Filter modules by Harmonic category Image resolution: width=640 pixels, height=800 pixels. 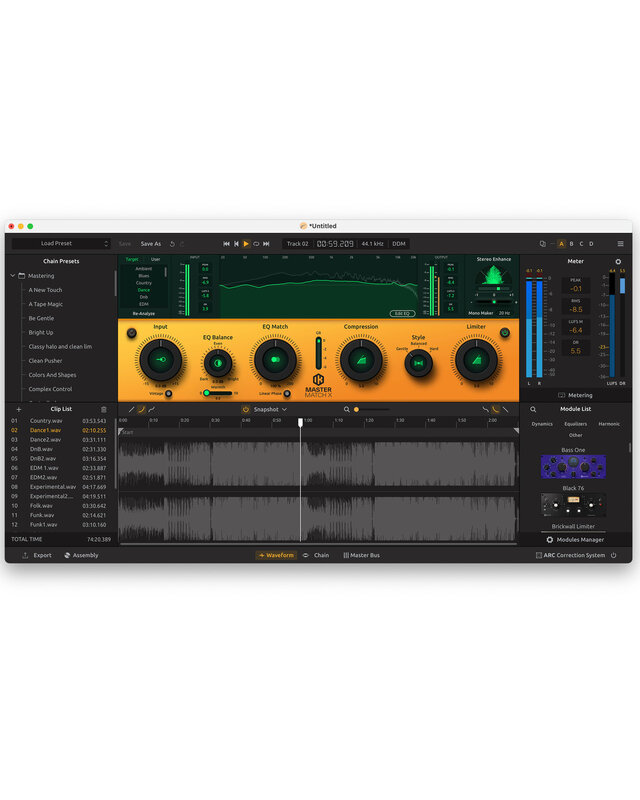click(609, 424)
